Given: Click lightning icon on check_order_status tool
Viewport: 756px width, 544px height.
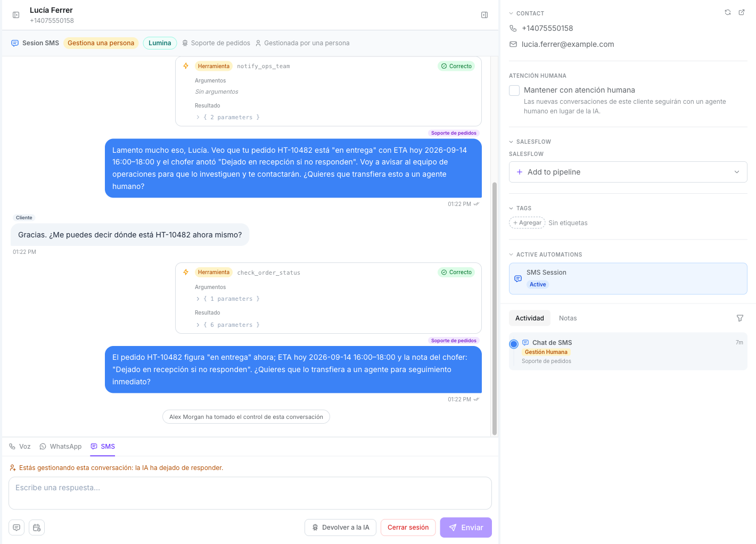Looking at the screenshot, I should 186,272.
